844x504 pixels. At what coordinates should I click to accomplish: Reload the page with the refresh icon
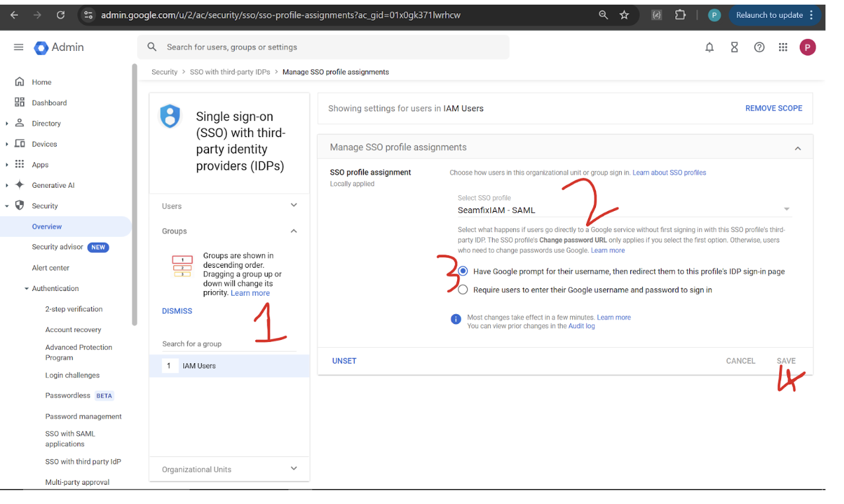coord(61,15)
